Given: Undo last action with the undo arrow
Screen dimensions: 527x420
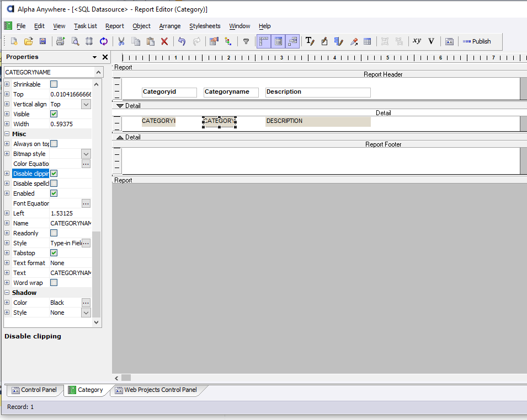Looking at the screenshot, I should pos(182,41).
